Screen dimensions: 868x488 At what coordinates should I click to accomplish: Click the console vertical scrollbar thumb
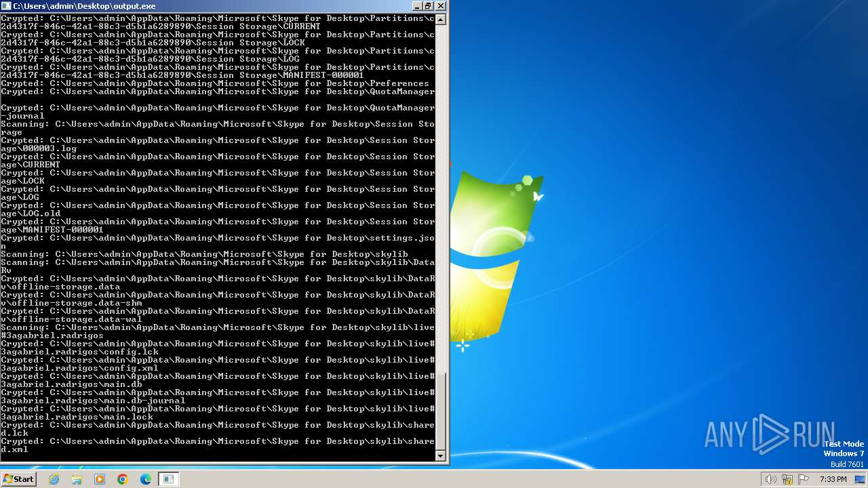point(441,411)
